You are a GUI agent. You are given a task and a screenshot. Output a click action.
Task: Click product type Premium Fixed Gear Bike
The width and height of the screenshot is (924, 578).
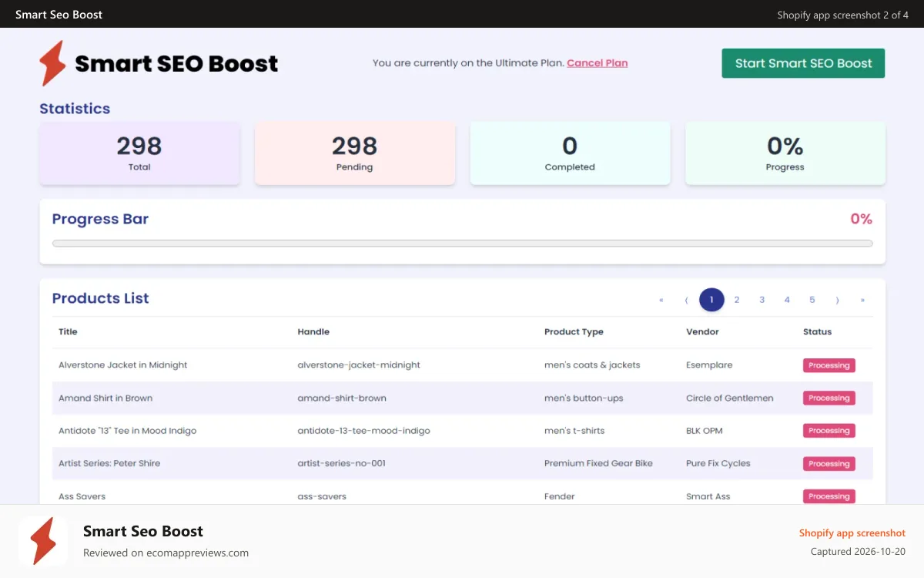pos(598,463)
